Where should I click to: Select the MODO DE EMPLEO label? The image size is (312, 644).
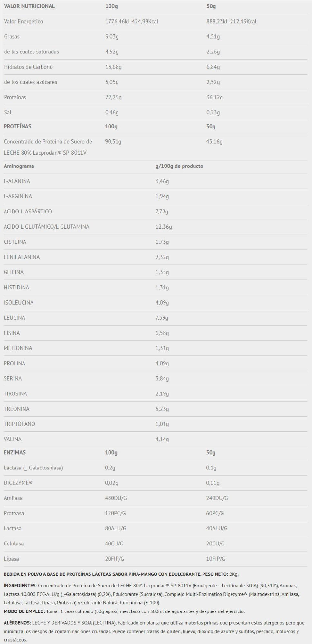pyautogui.click(x=24, y=611)
